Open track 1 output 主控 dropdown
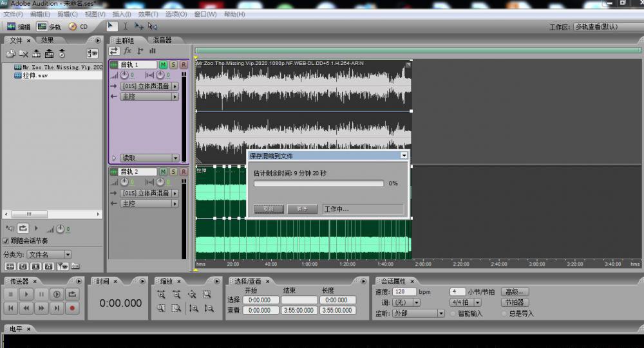This screenshot has width=644, height=348. pos(149,97)
